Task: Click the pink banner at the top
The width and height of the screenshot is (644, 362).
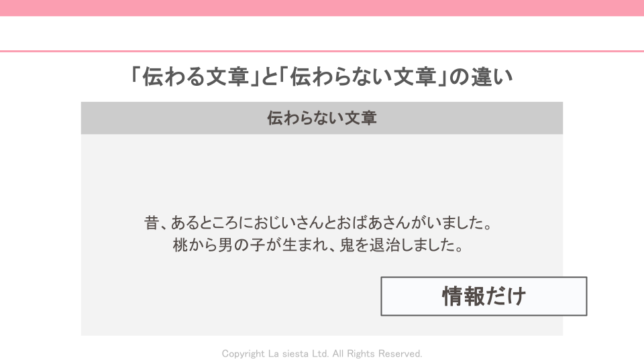Action: pos(322,8)
